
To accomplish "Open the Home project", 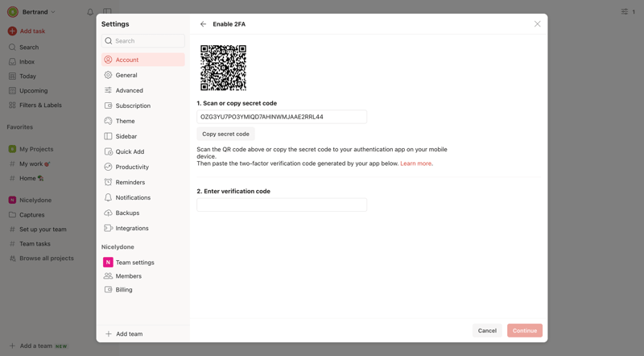I will click(27, 179).
